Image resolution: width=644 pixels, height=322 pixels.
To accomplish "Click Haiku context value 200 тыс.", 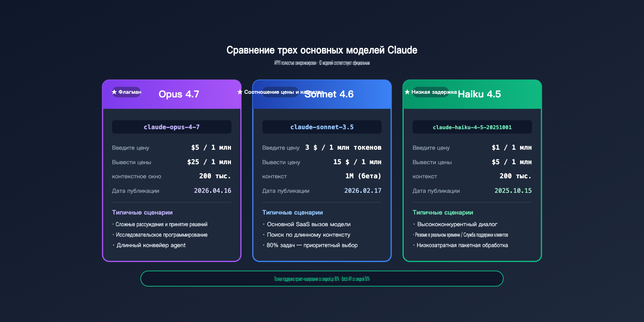I will [516, 176].
